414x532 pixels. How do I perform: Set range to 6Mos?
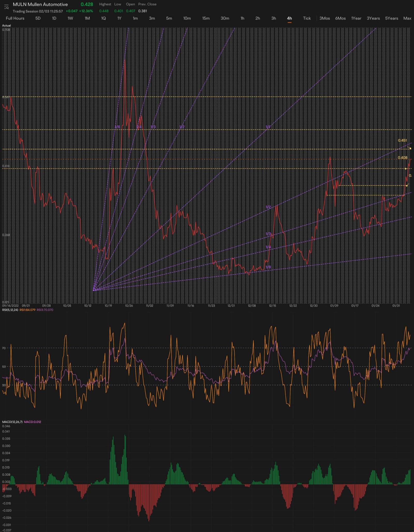[x=340, y=18]
